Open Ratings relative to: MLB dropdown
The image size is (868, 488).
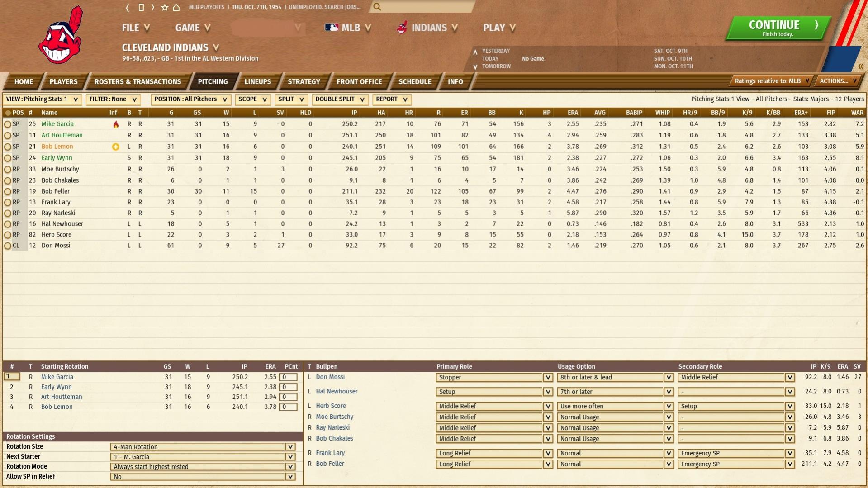(x=772, y=81)
